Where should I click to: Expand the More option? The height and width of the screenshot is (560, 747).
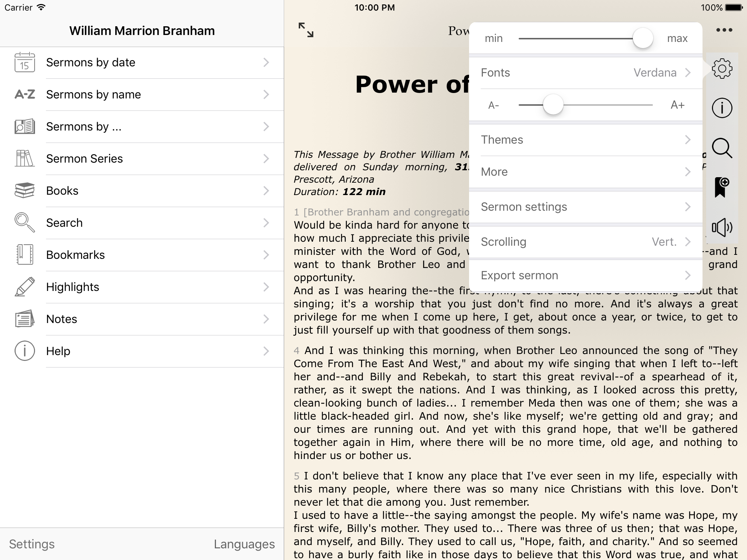pos(586,172)
